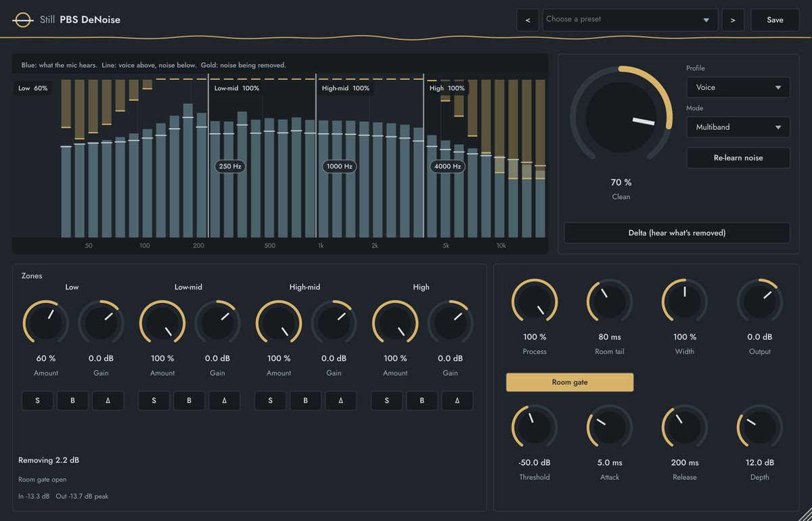
Task: Open the Mode dropdown showing Multiband
Action: click(738, 127)
